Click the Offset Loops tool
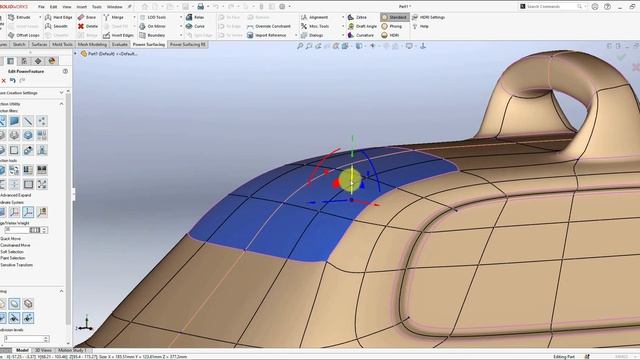640x360 pixels. coord(24,35)
